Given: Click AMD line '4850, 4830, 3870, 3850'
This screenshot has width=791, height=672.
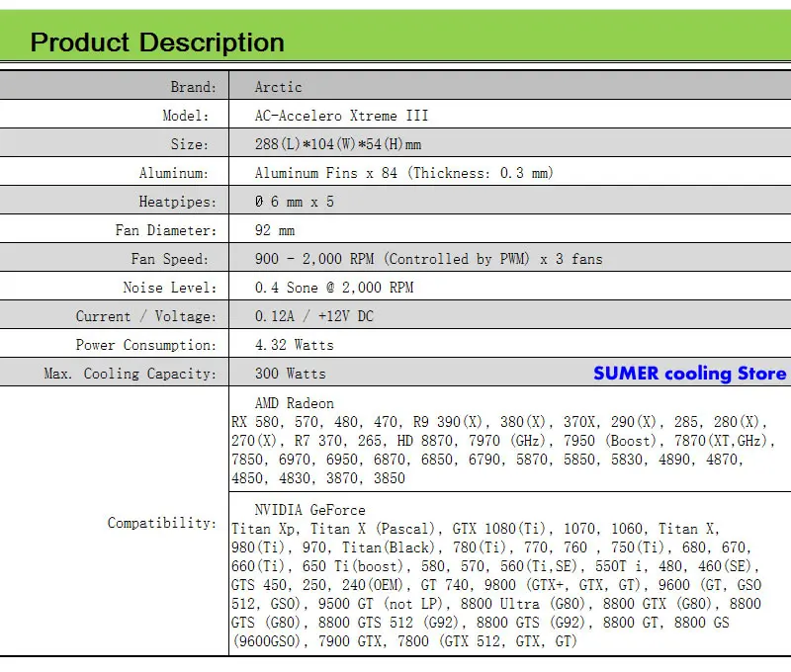Looking at the screenshot, I should [x=318, y=478].
